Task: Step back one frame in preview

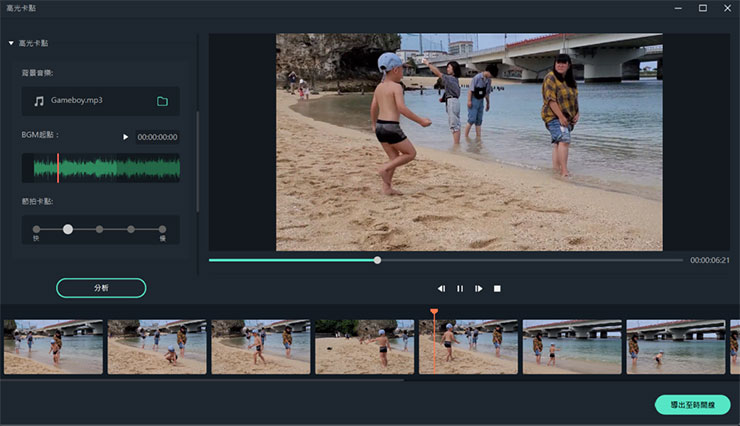Action: click(441, 288)
